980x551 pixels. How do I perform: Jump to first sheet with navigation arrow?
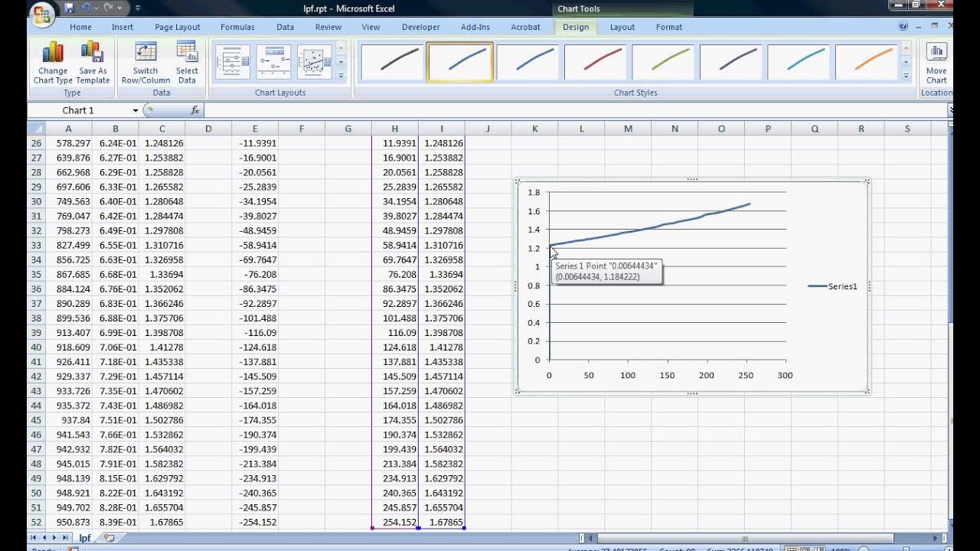34,538
